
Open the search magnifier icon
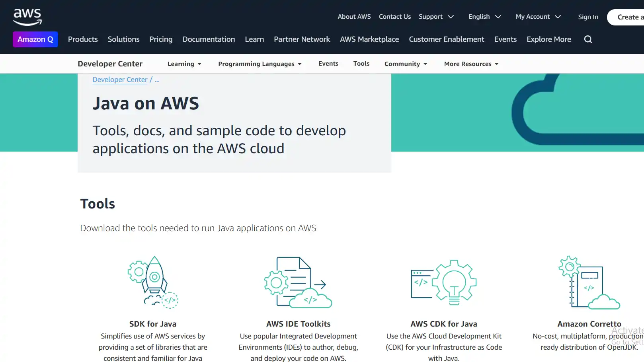pyautogui.click(x=588, y=39)
